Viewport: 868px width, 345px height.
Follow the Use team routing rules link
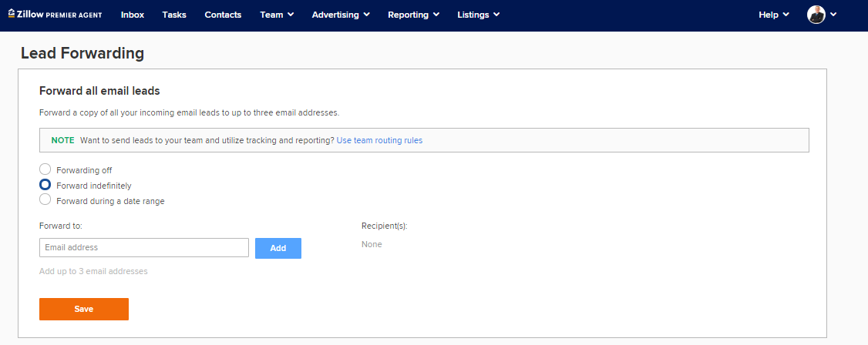click(x=379, y=140)
